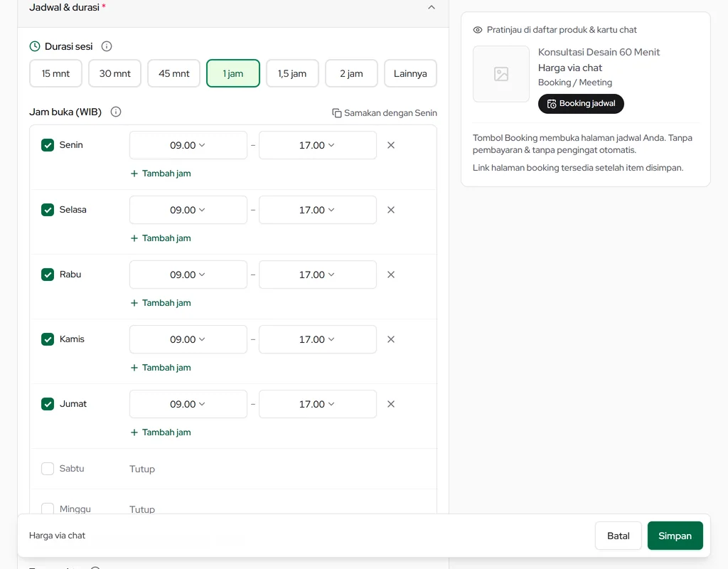The width and height of the screenshot is (728, 569).
Task: Add another time slot under Senin
Action: (x=161, y=174)
